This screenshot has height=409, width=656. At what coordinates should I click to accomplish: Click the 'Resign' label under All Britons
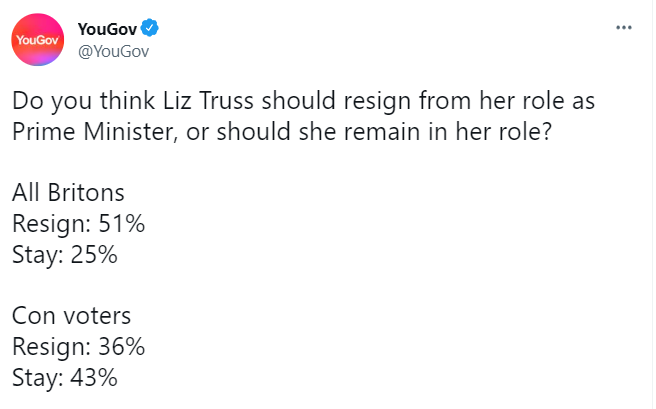click(46, 224)
